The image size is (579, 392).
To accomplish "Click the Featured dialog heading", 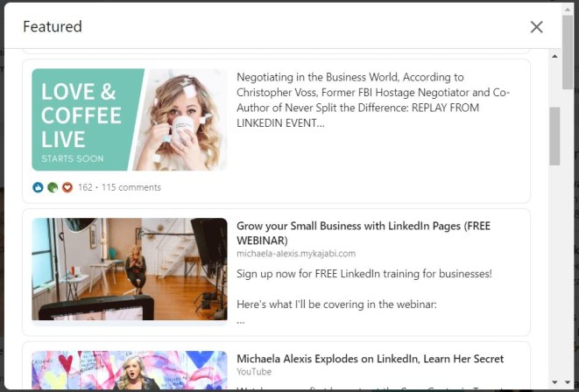I will coord(53,26).
